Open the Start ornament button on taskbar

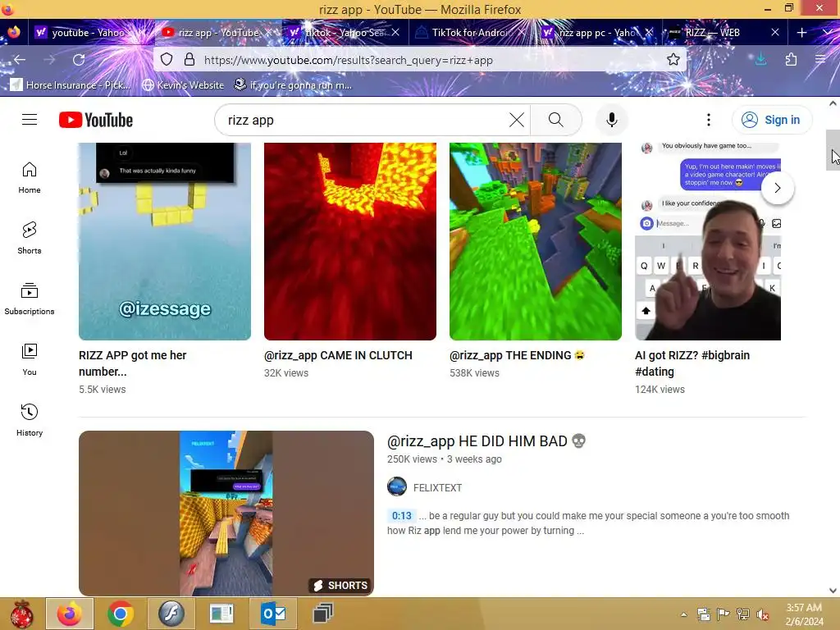pos(21,614)
